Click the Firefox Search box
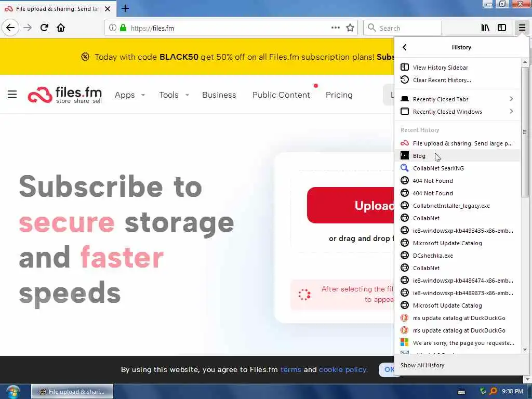This screenshot has width=532, height=399. tap(403, 28)
